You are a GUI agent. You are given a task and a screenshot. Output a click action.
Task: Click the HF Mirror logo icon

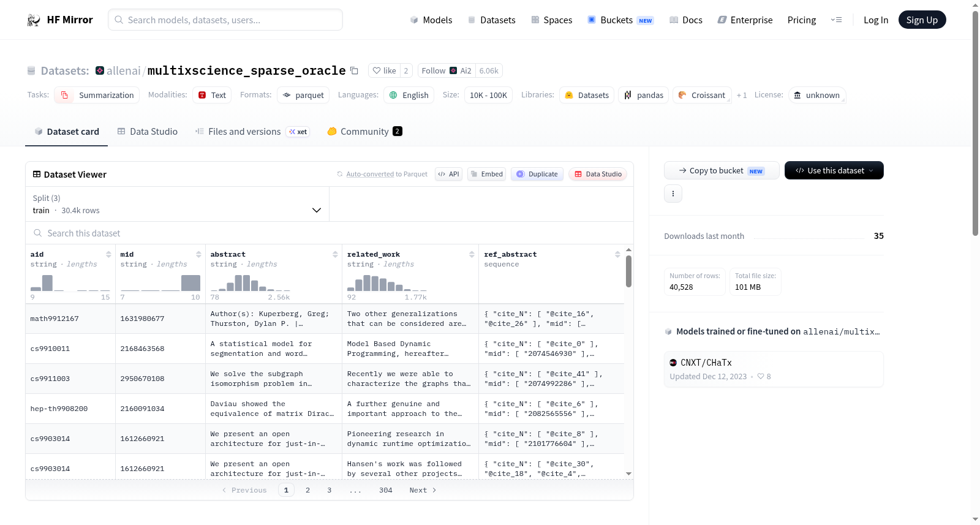(34, 20)
